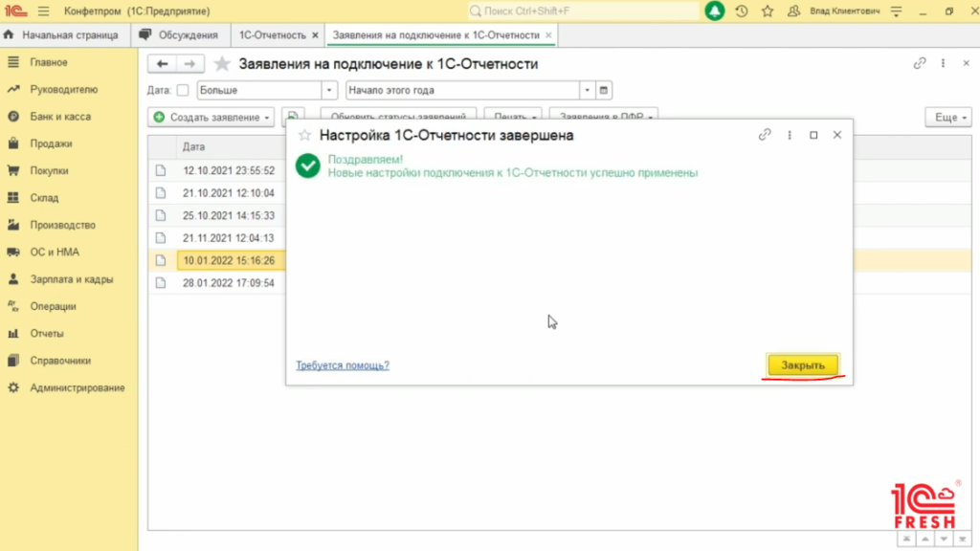
Task: Open page three-dot options menu
Action: (943, 63)
